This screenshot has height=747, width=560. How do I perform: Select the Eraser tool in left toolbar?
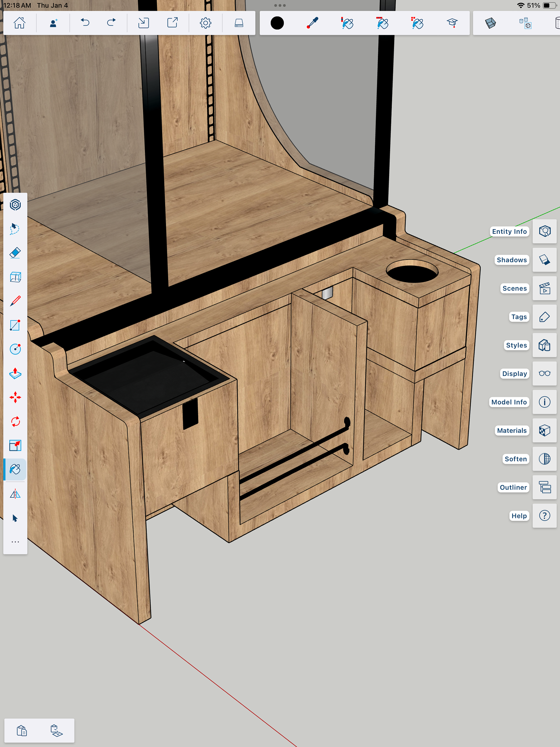pyautogui.click(x=15, y=253)
